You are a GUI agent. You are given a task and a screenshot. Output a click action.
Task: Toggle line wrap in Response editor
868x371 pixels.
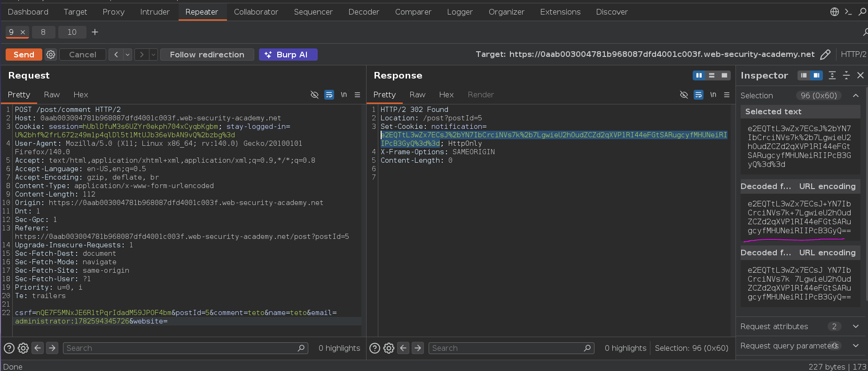coord(699,95)
